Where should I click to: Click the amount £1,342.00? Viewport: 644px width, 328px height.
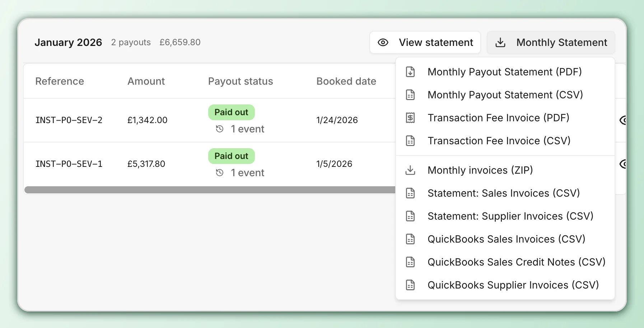click(x=147, y=120)
